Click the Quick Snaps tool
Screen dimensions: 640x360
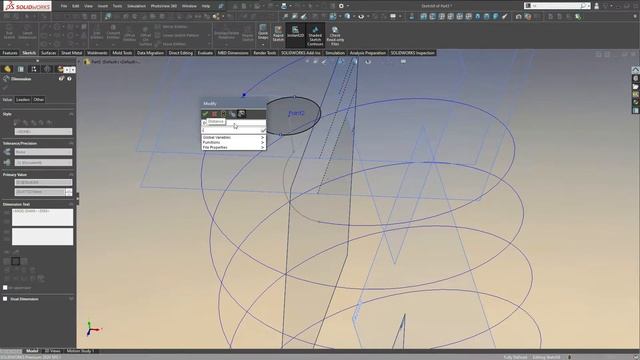click(x=263, y=31)
